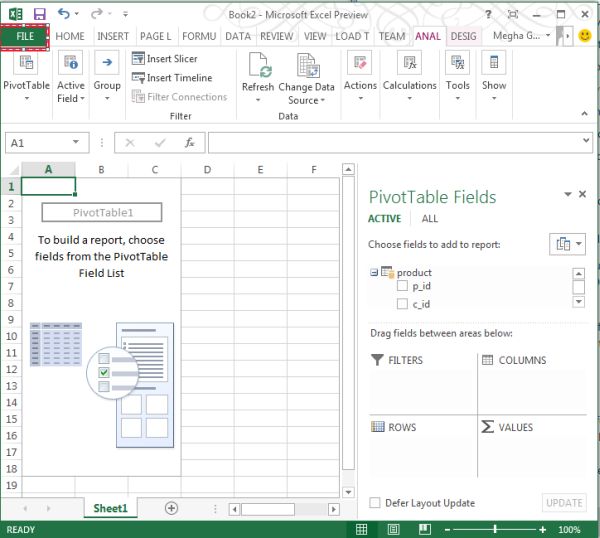Open the Actions group icon
600x538 pixels.
point(360,62)
